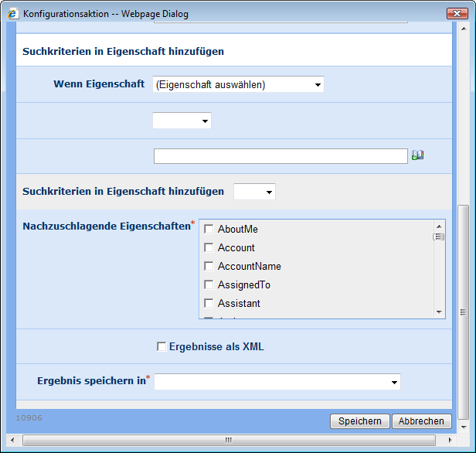476x453 pixels.
Task: Check the Assistant property checkbox
Action: pos(209,304)
